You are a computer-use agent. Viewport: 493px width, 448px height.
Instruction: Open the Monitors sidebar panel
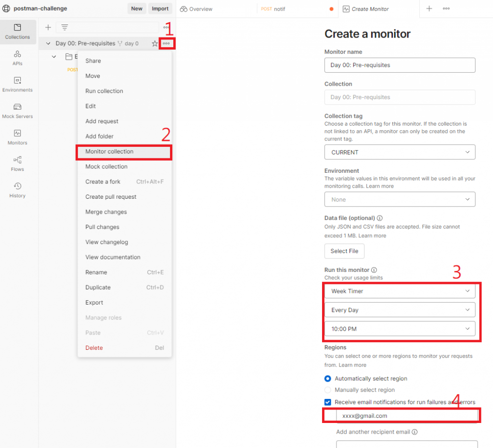pos(18,137)
